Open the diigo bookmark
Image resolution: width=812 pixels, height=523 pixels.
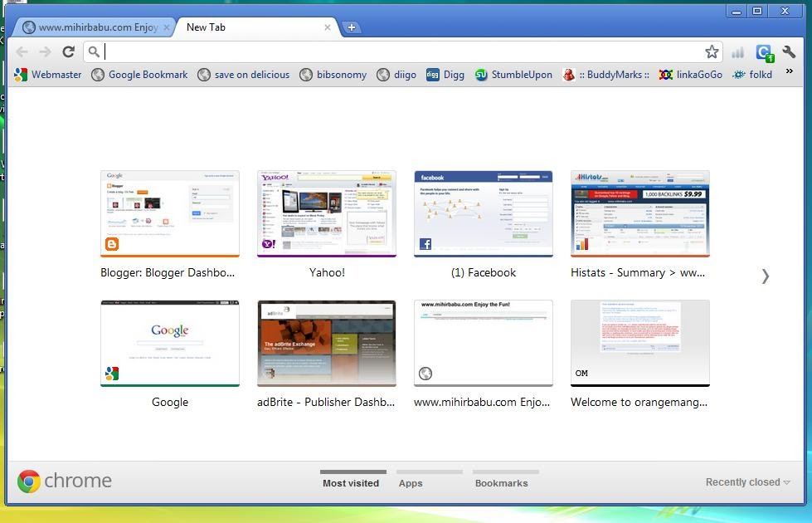click(x=396, y=75)
